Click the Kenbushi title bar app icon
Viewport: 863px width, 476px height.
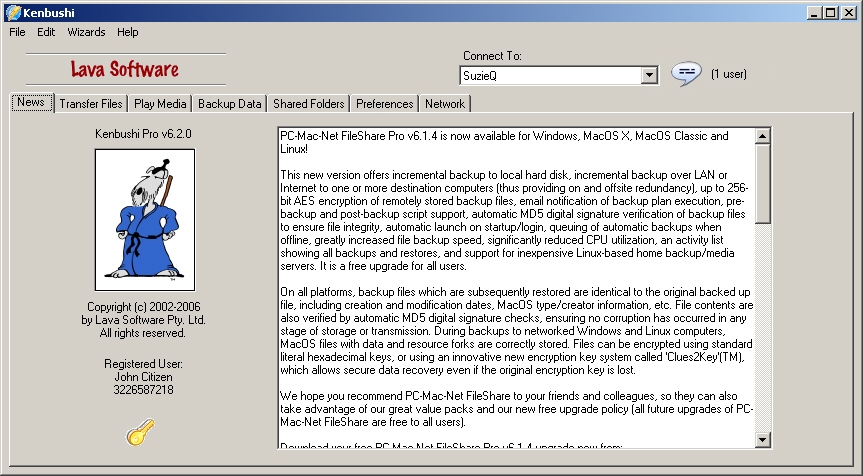point(13,12)
